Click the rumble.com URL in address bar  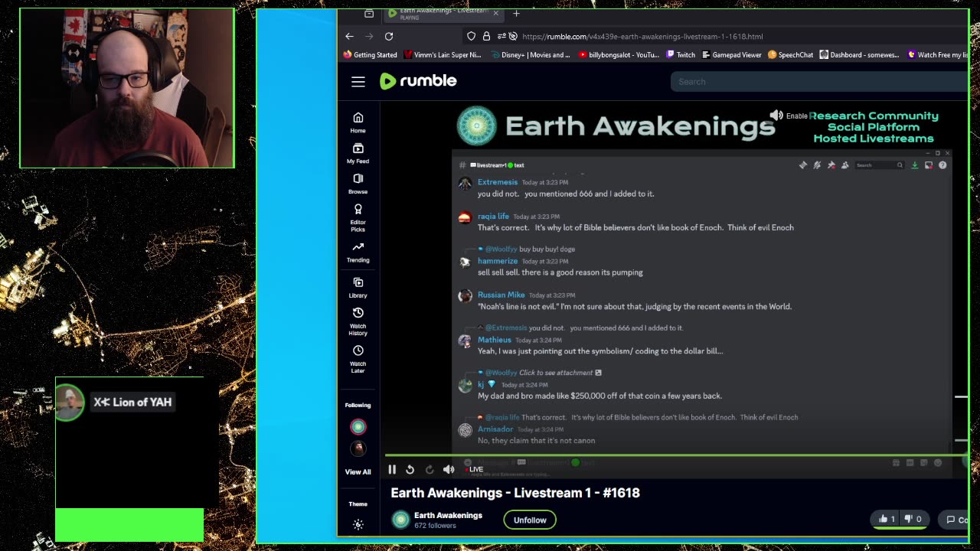(642, 37)
